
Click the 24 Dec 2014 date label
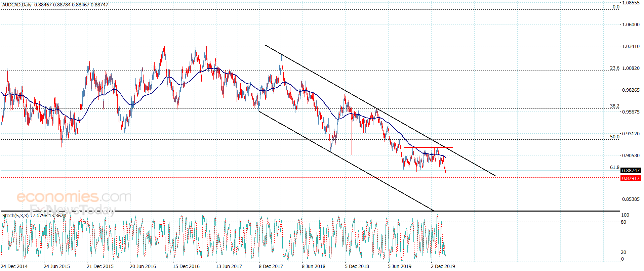[14, 266]
